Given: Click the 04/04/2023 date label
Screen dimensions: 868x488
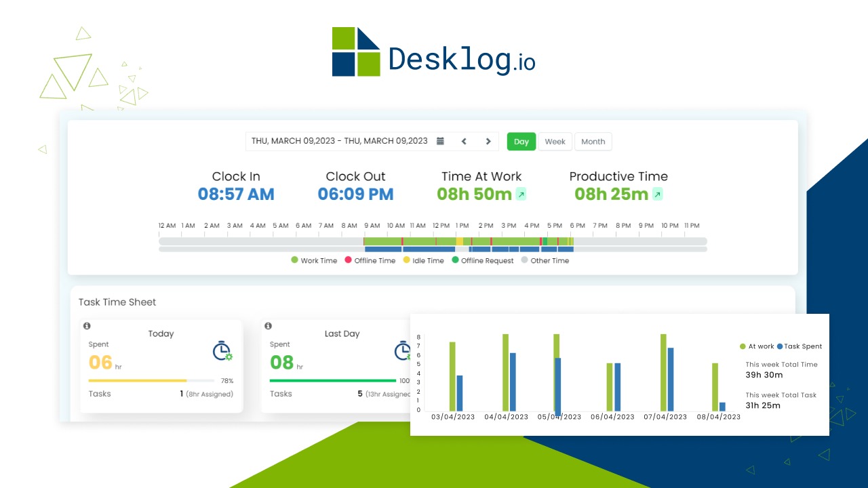Looking at the screenshot, I should pyautogui.click(x=507, y=417).
